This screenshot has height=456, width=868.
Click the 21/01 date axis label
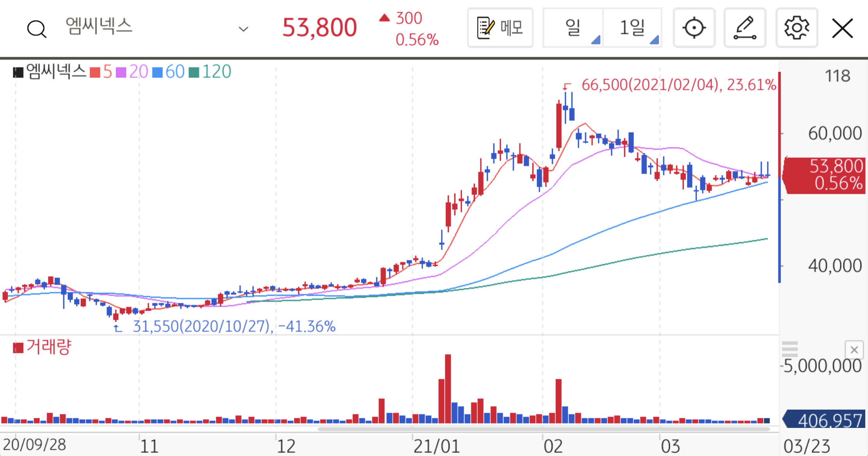point(437,446)
